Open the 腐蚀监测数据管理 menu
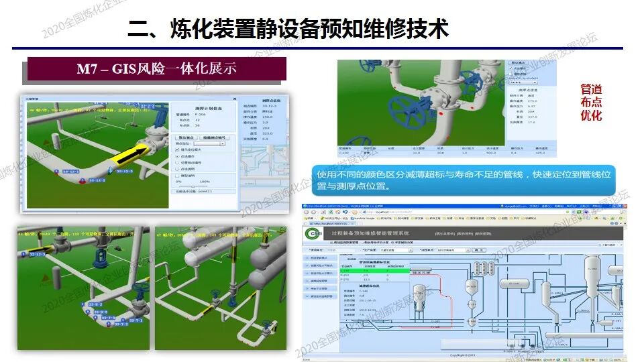 click(344, 243)
